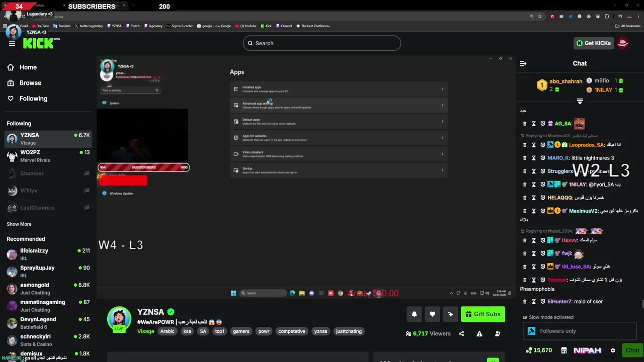Image resolution: width=644 pixels, height=362 pixels.
Task: Click username Leoprados_SA in chat
Action: click(x=587, y=145)
